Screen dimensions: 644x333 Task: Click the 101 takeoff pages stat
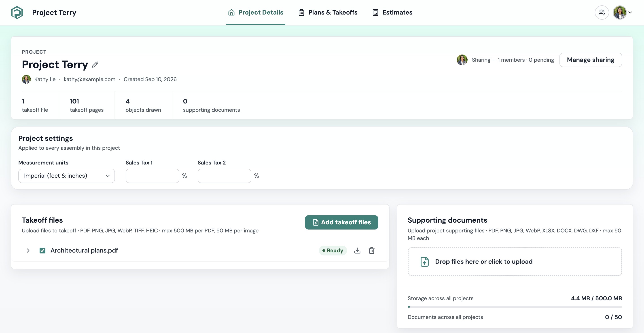tap(87, 105)
